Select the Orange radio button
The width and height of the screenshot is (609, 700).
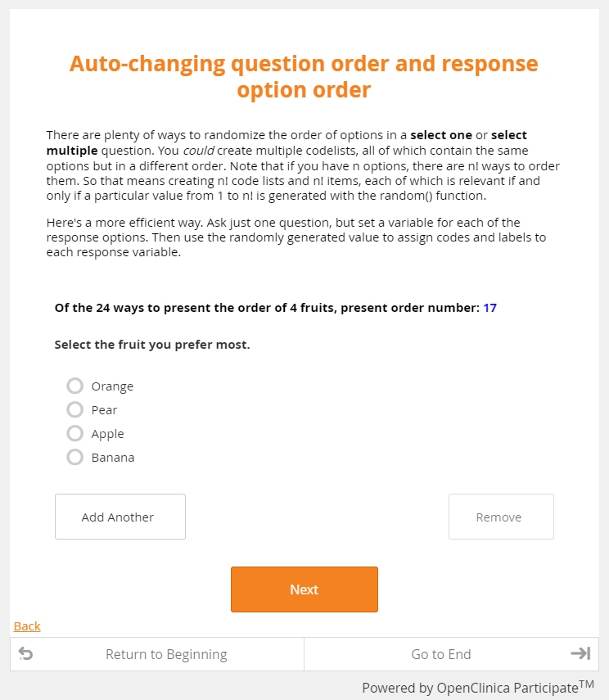pos(75,386)
